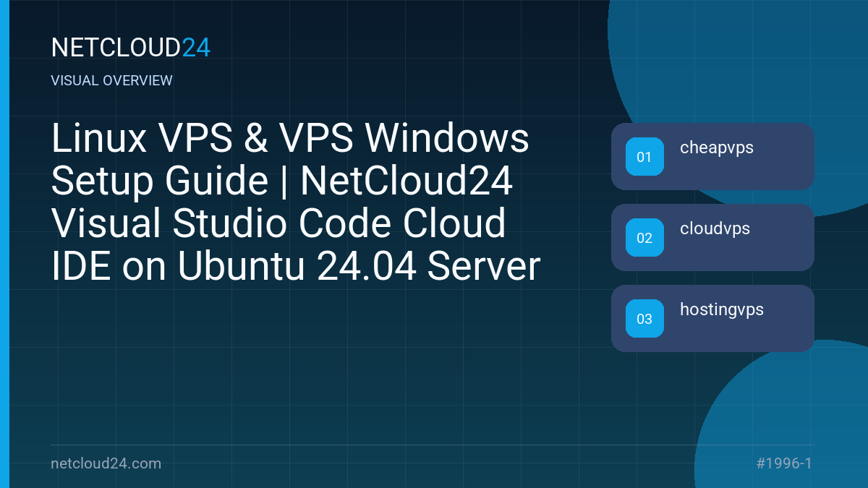Viewport: 868px width, 488px height.
Task: Click the VISUAL OVERVIEW label
Action: [112, 81]
